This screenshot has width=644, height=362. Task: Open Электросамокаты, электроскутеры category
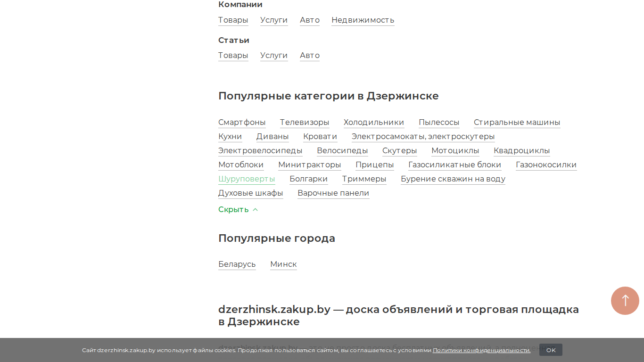[x=423, y=137]
